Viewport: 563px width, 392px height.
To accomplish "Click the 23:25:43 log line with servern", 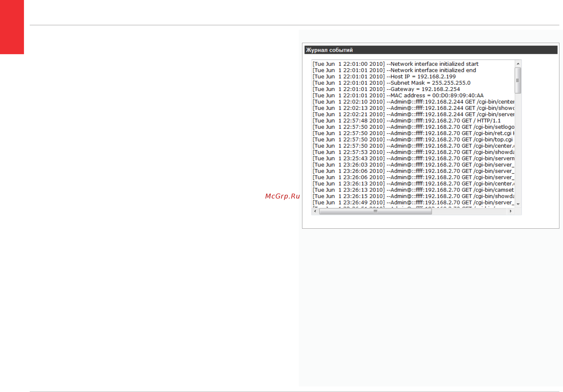I will tap(413, 159).
